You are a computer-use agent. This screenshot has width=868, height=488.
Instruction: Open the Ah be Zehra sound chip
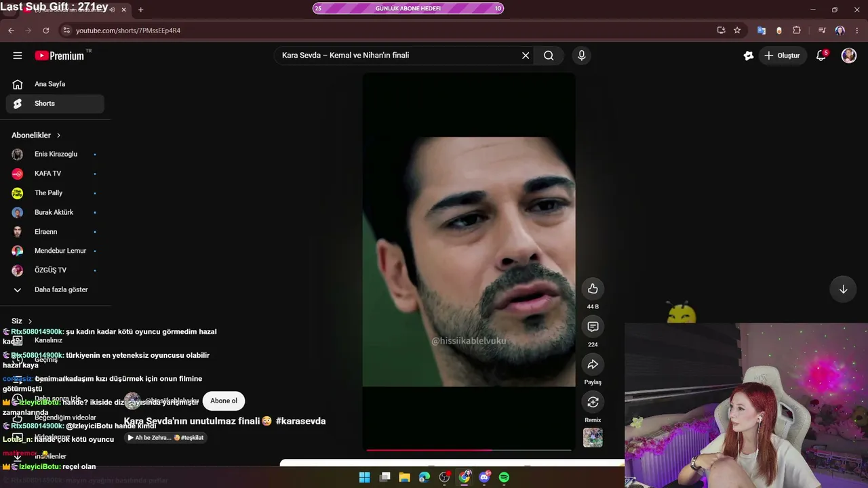click(165, 438)
